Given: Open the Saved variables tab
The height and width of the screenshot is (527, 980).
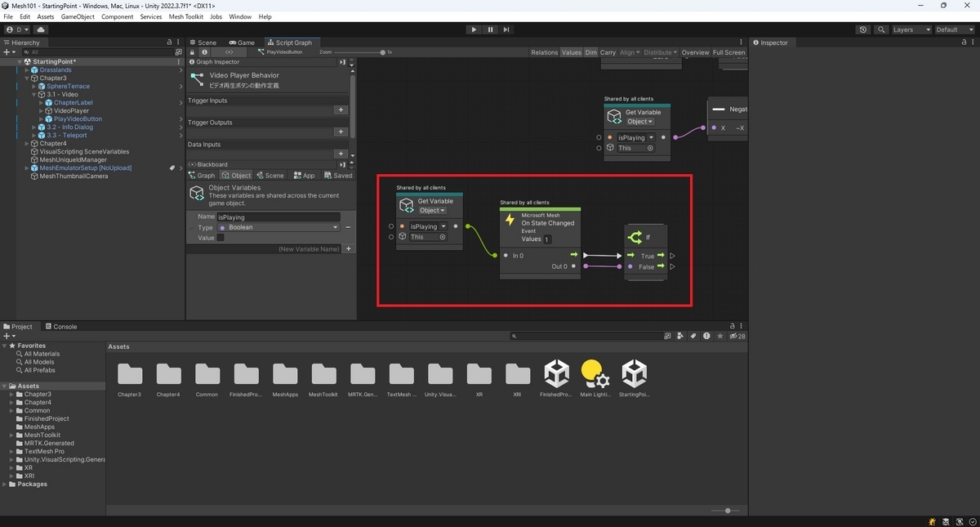Looking at the screenshot, I should pyautogui.click(x=338, y=176).
